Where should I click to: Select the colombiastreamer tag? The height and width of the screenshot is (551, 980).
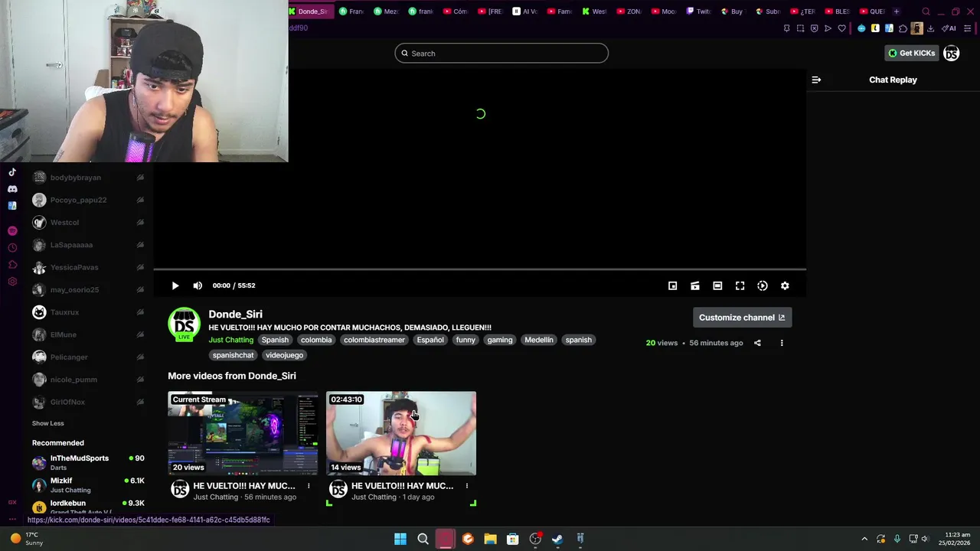point(374,340)
